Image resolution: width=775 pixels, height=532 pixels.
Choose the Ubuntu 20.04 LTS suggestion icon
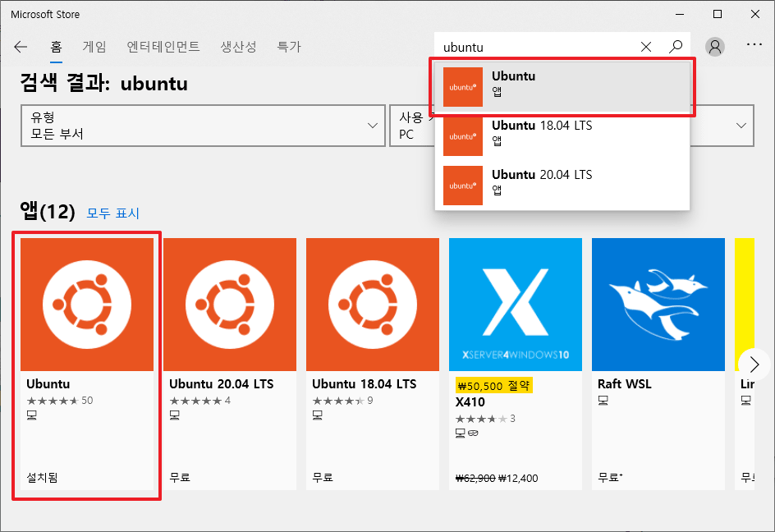click(463, 186)
